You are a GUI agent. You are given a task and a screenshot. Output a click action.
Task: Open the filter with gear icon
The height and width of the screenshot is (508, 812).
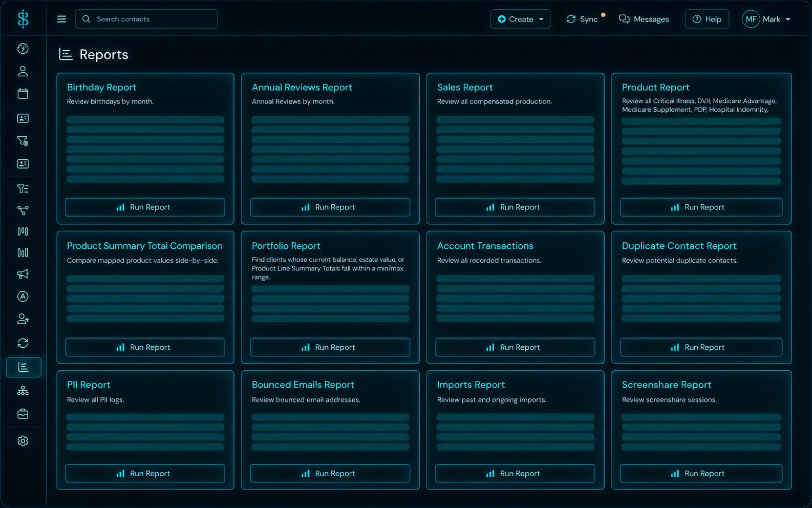23,141
